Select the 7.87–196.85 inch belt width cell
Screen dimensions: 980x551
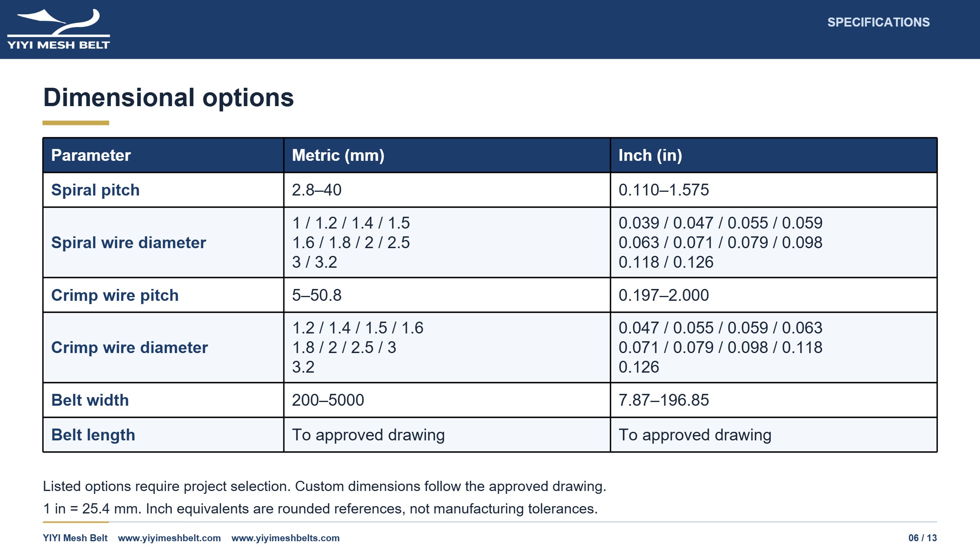click(774, 400)
